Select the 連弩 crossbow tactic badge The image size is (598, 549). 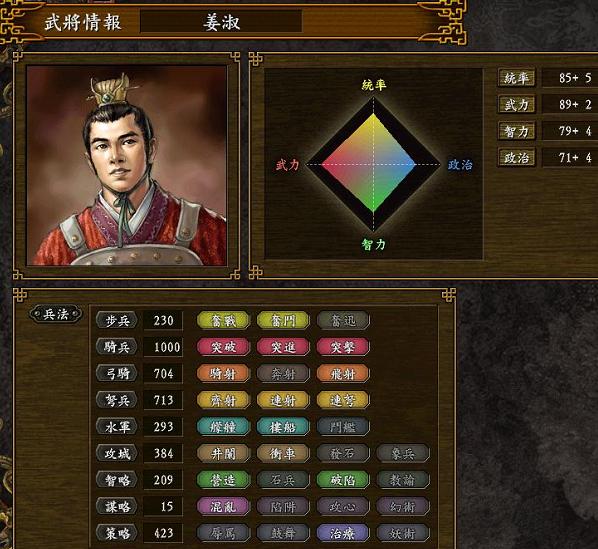pyautogui.click(x=343, y=400)
